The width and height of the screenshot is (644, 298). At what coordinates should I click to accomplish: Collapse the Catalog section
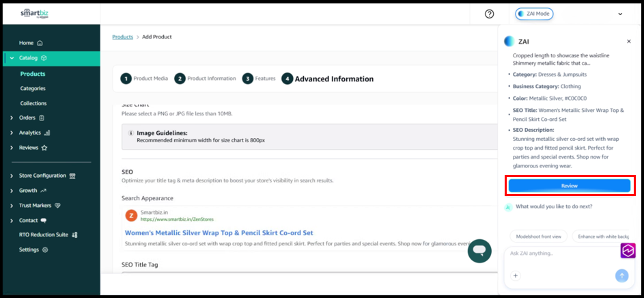(12, 58)
